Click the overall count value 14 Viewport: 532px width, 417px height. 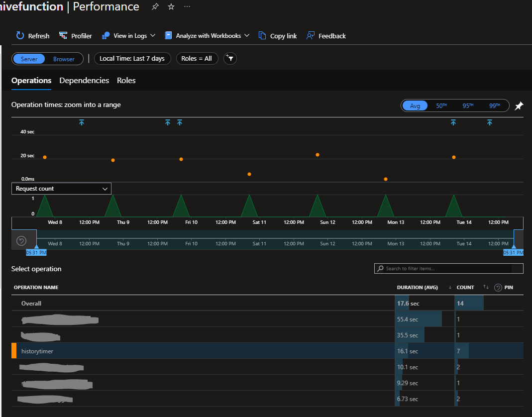pos(460,304)
